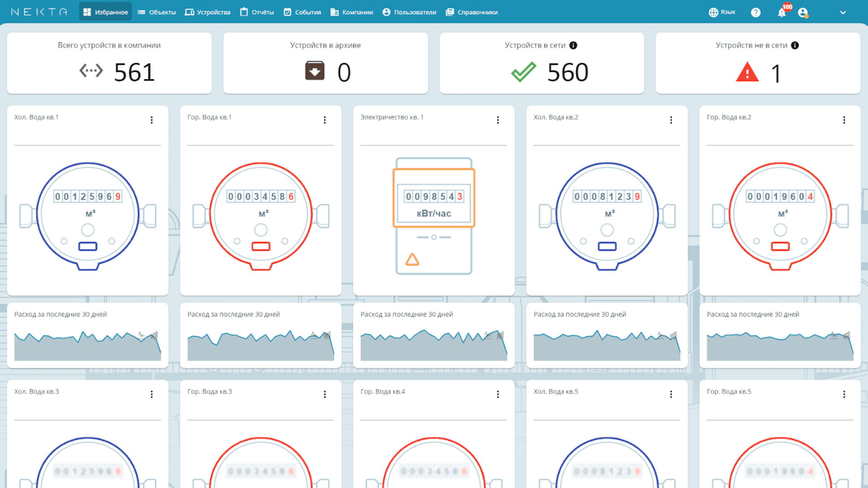Image resolution: width=868 pixels, height=488 pixels.
Task: Switch to bar chart under Гор. Вода кв.1
Action: [328, 335]
